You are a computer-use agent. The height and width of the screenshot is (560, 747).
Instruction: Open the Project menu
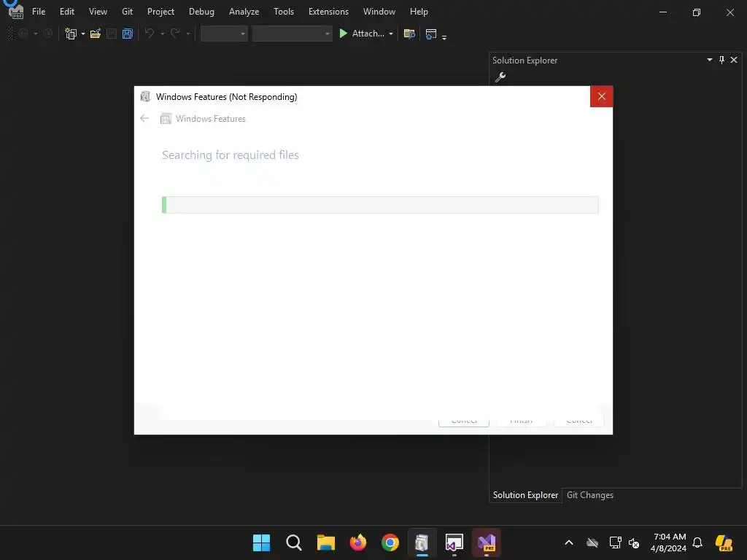pyautogui.click(x=160, y=12)
